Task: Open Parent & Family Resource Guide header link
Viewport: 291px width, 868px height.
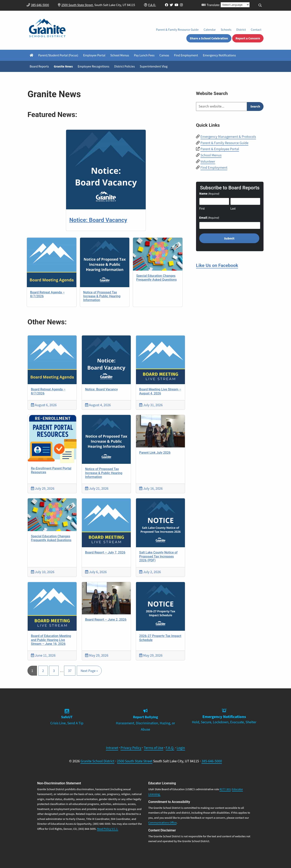Action: [177, 30]
